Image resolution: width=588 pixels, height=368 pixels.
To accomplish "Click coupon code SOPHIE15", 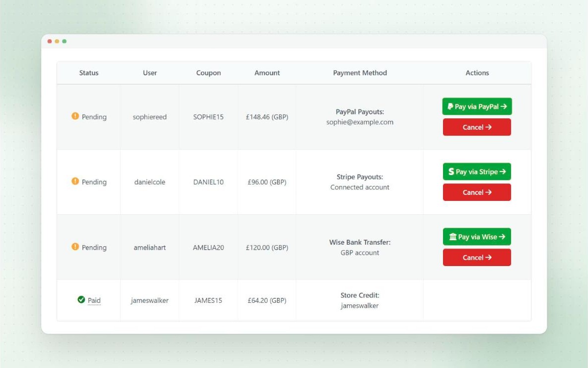I will (209, 117).
